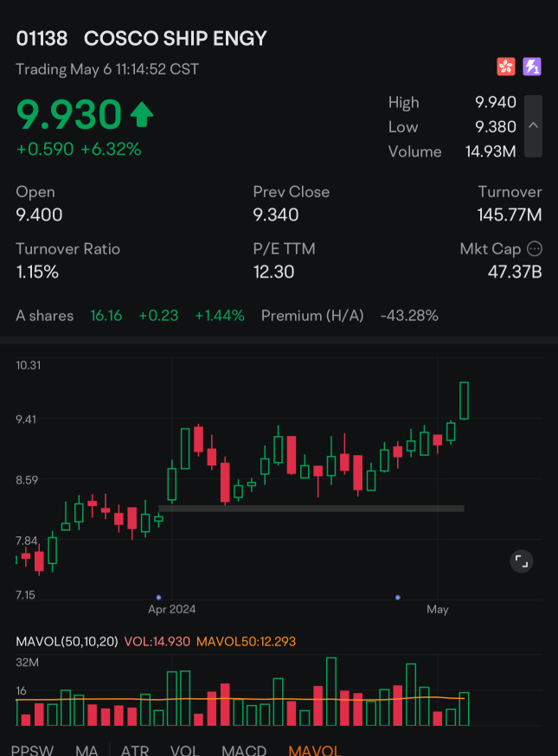
Task: Select the latest tall green candlestick
Action: click(464, 400)
